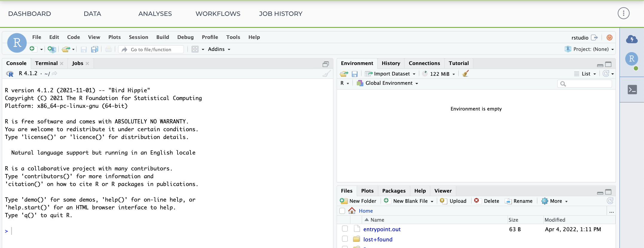
Task: Click the save workspace icon in Environment
Action: (355, 74)
